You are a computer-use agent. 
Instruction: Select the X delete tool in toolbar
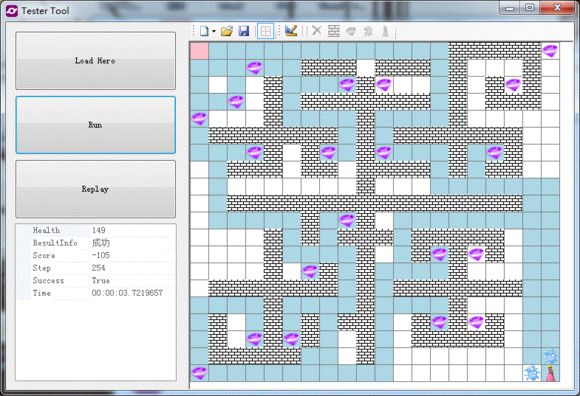(x=317, y=31)
